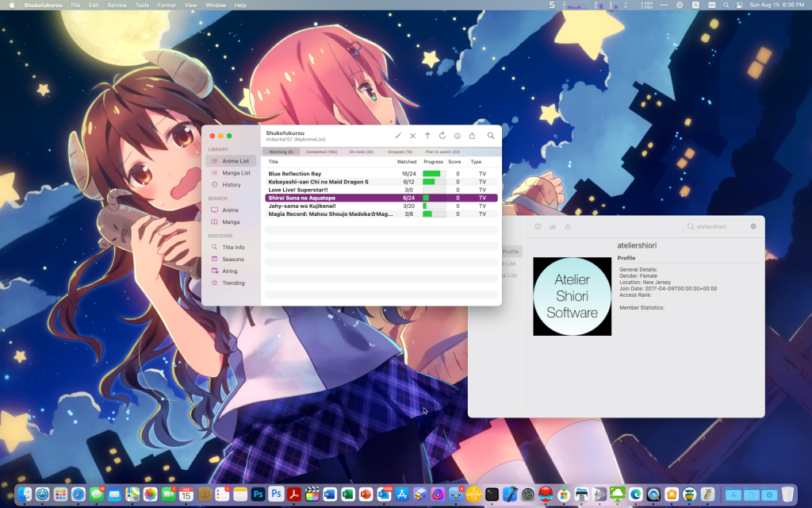Open the Edit menu

point(94,6)
